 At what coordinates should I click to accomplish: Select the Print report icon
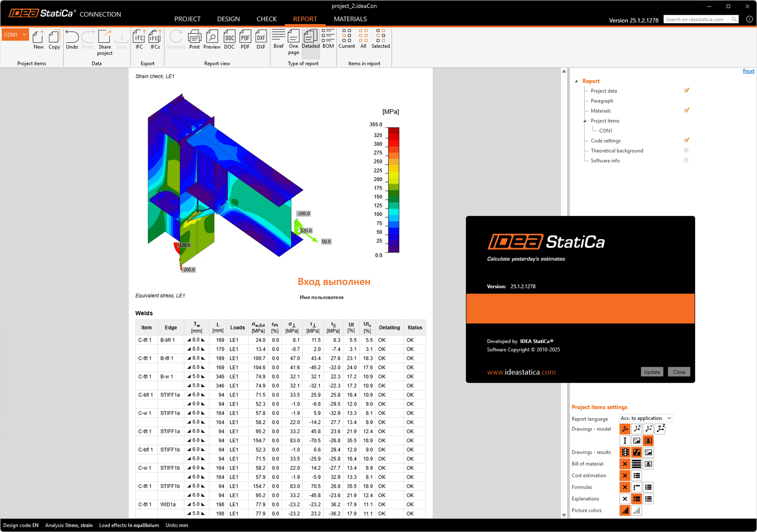(x=195, y=39)
